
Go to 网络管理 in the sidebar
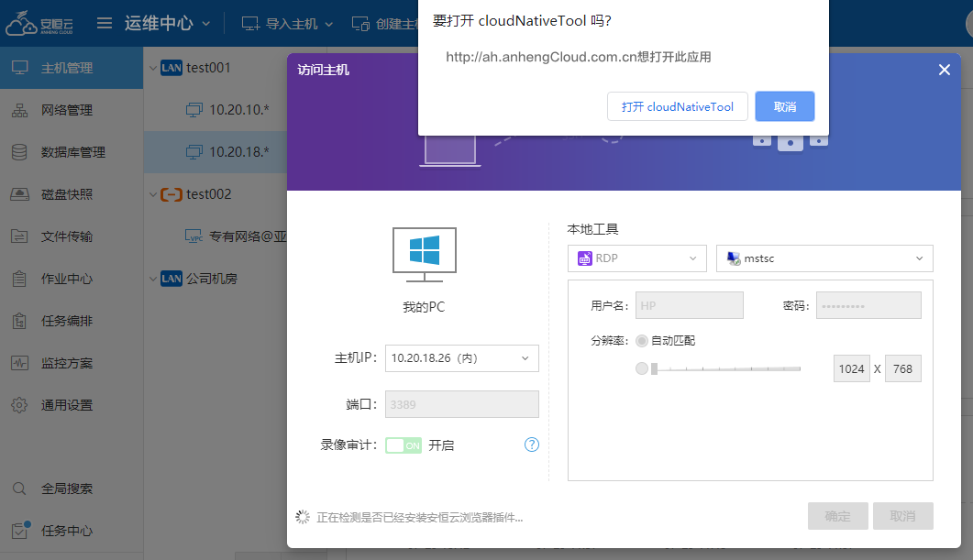(72, 110)
